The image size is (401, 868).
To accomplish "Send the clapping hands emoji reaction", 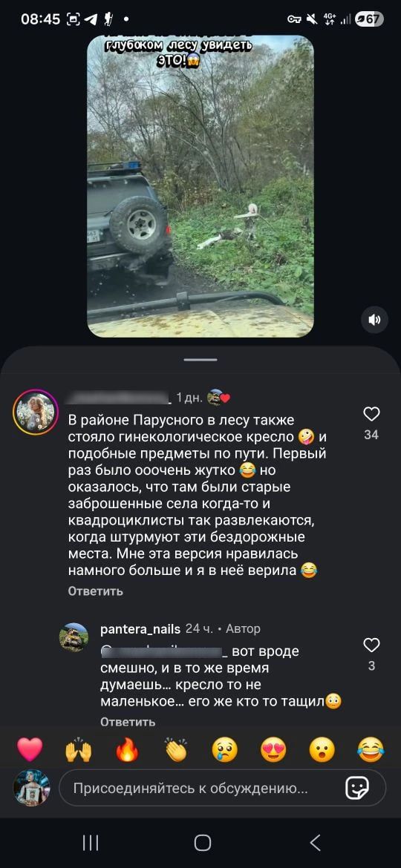I will point(176,749).
